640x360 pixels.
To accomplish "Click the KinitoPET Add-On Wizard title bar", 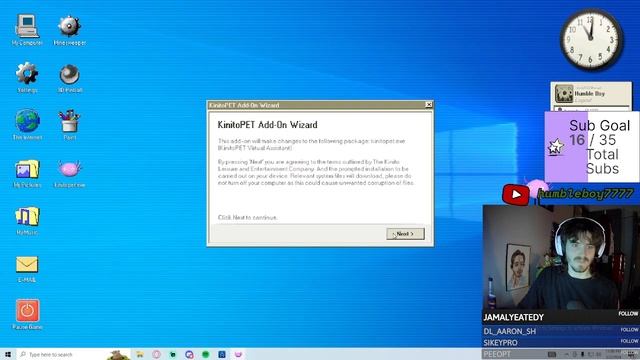I will click(316, 105).
